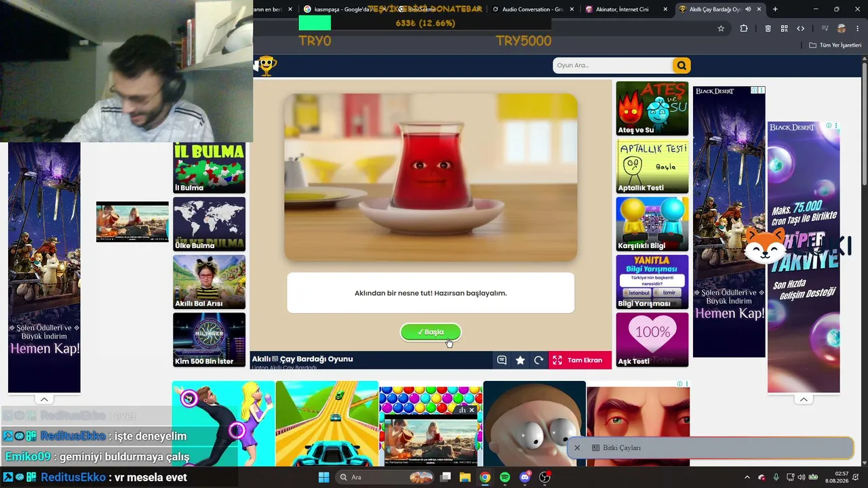Bookmark this page with the star icon
Viewport: 868px width, 488px height.
tap(721, 28)
